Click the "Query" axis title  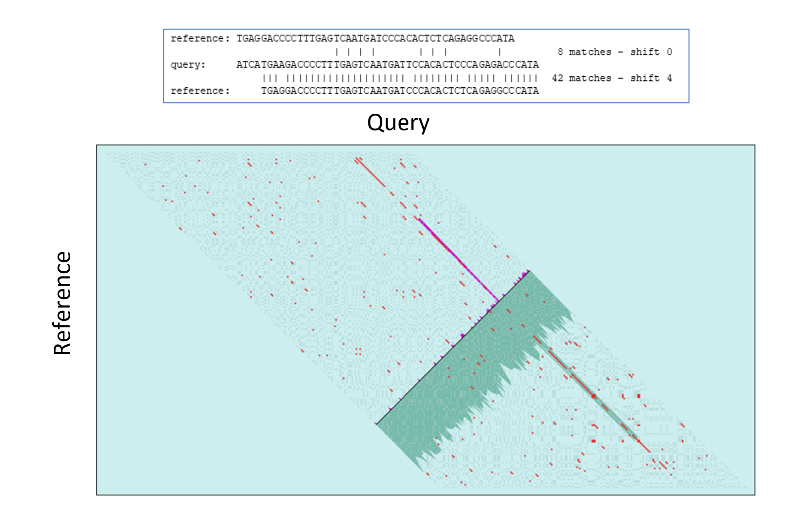(398, 123)
